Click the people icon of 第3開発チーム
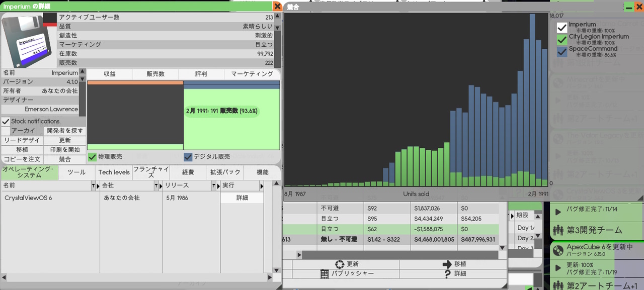The image size is (644, 290). click(x=558, y=230)
